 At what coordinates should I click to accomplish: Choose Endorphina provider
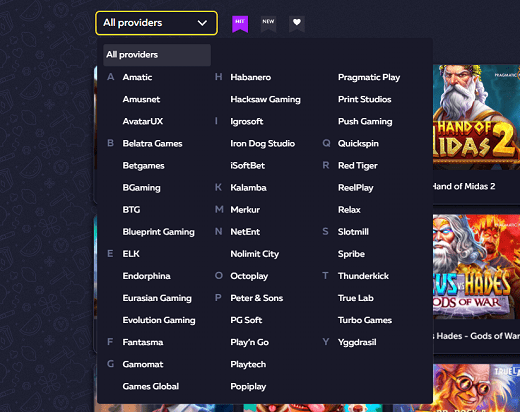146,276
